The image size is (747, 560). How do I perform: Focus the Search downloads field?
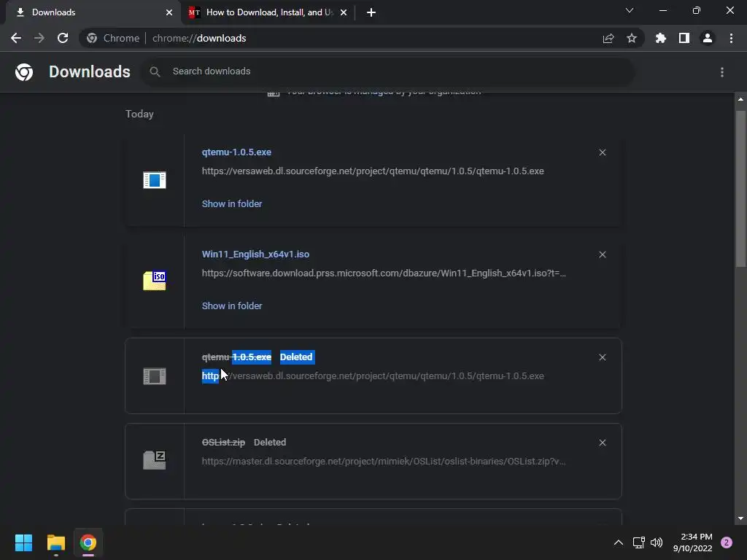387,71
